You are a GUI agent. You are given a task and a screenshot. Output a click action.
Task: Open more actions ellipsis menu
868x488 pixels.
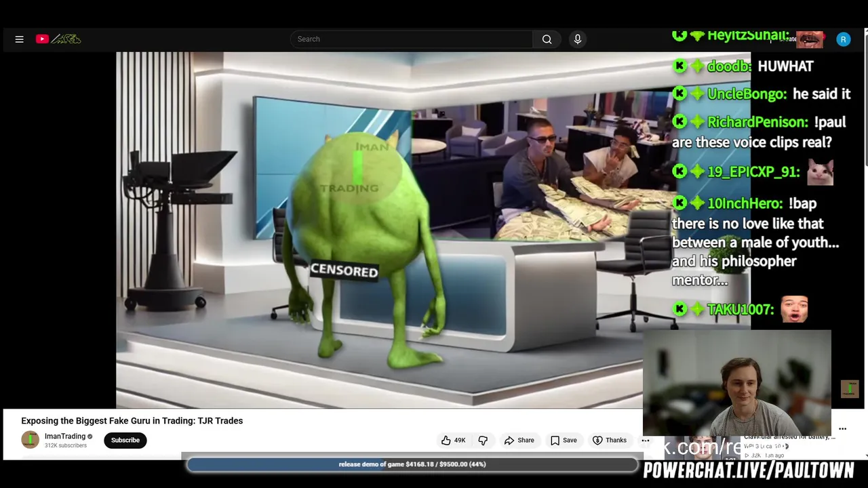(646, 441)
